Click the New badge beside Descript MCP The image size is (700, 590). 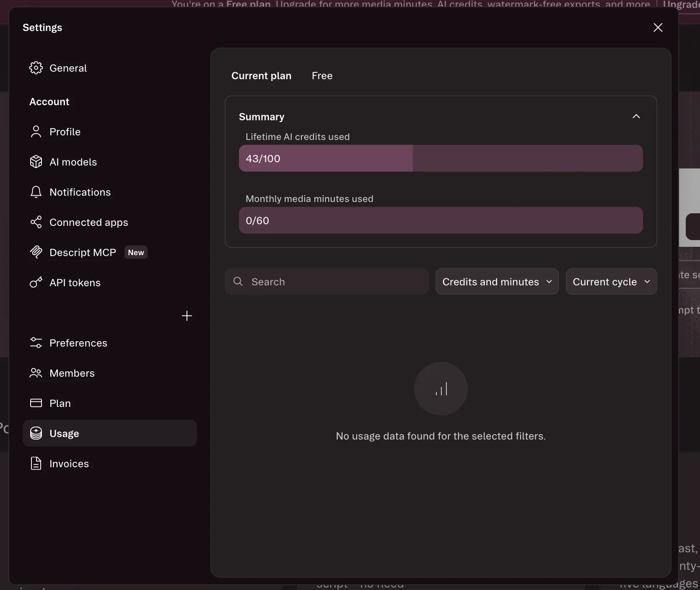point(136,252)
